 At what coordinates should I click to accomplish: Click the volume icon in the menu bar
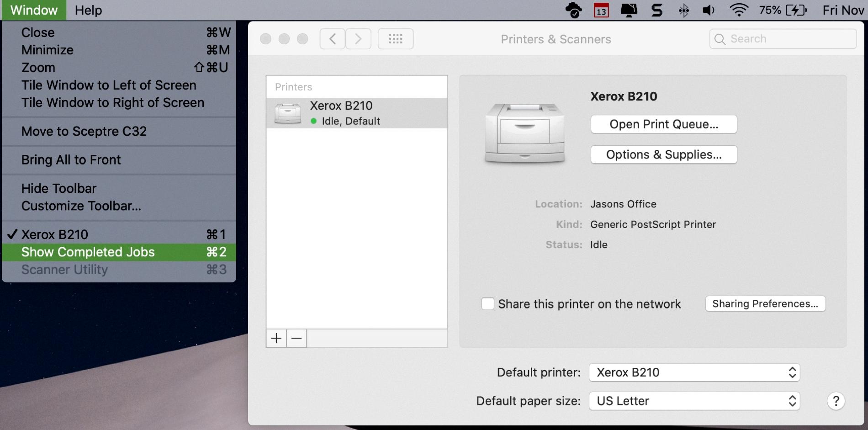coord(708,10)
